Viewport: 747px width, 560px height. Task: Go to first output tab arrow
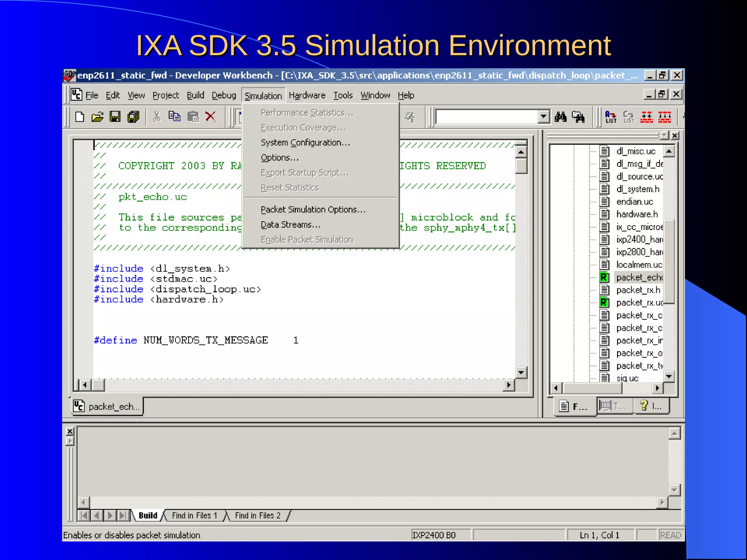pos(84,516)
